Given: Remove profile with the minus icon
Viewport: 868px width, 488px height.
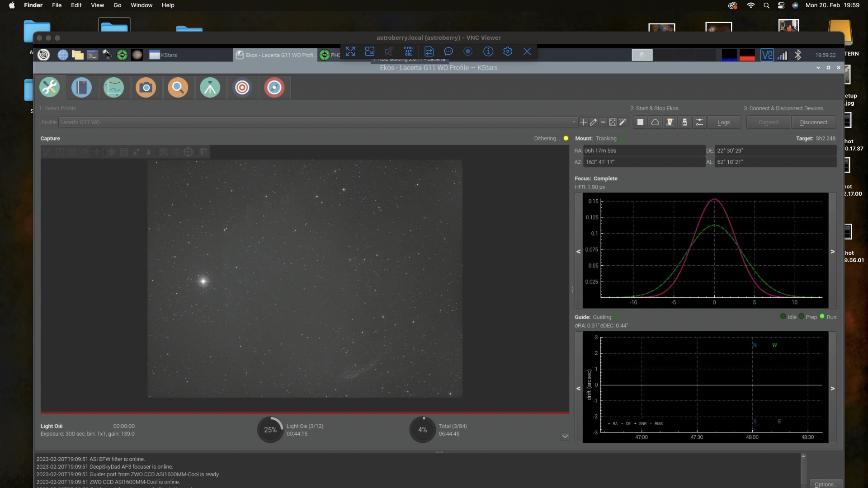Looking at the screenshot, I should coord(603,122).
